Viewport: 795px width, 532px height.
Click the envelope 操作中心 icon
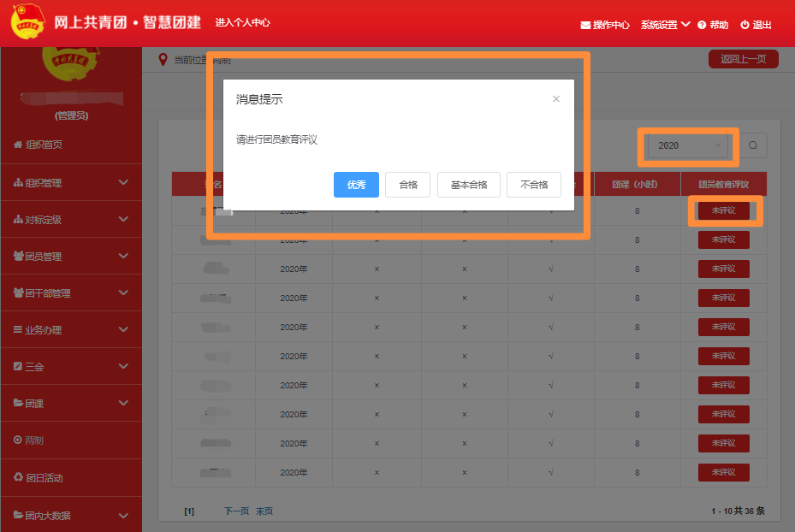tap(585, 26)
